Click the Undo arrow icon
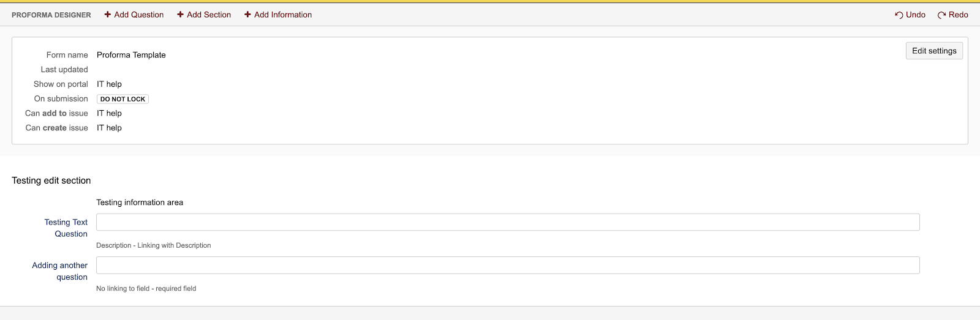 point(899,15)
